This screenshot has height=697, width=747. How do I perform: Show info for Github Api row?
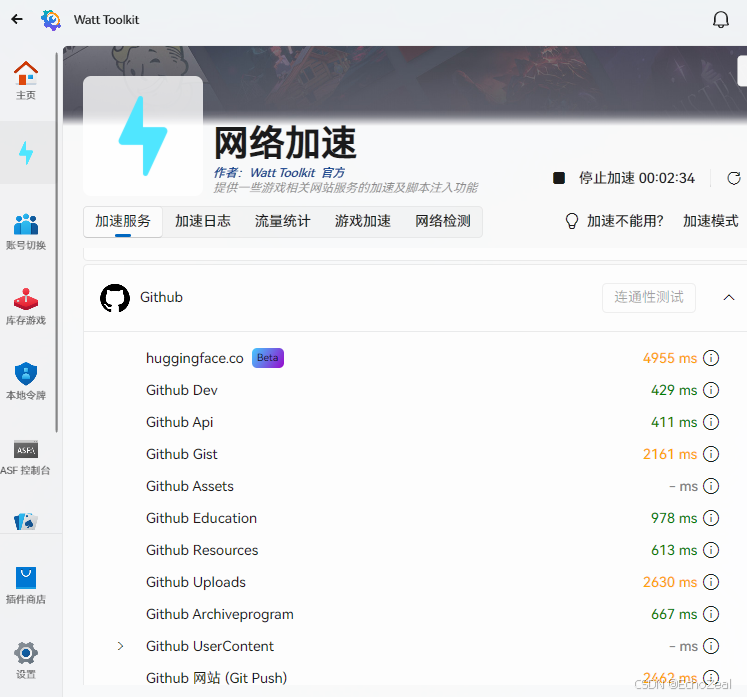click(711, 422)
